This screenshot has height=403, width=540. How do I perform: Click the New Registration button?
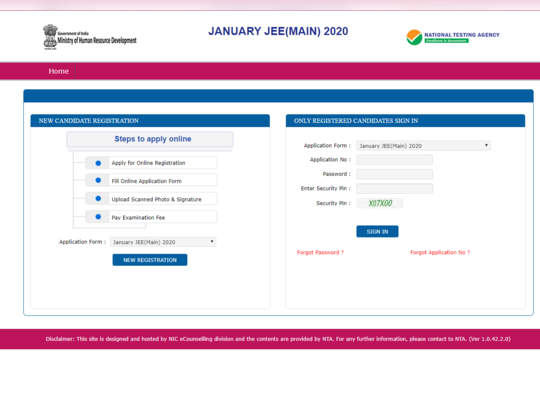150,260
